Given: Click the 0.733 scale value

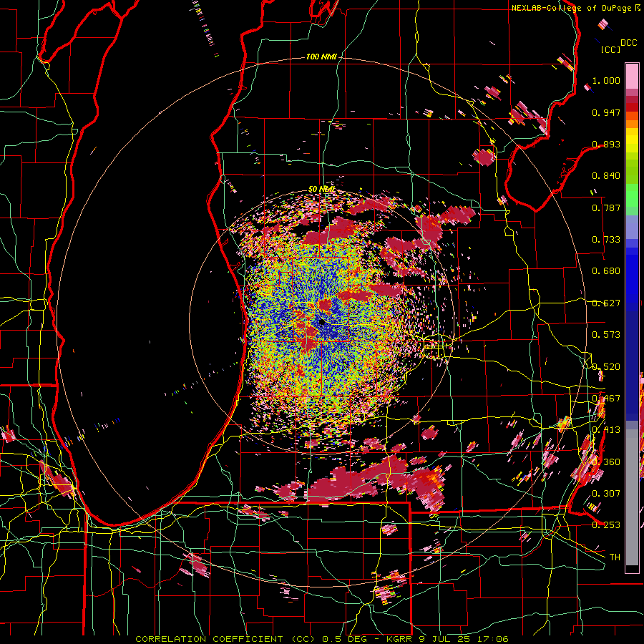Looking at the screenshot, I should [x=606, y=240].
